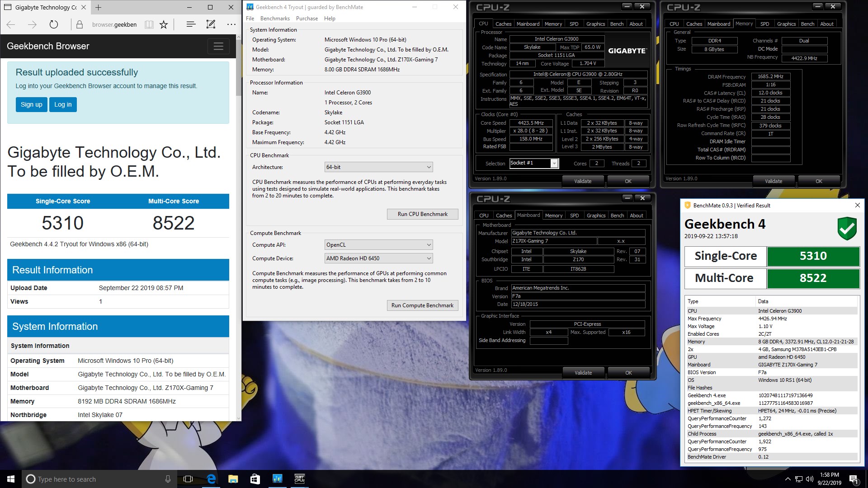The image size is (868, 488).
Task: Open the Purchase menu in Geekbench 4
Action: (307, 19)
